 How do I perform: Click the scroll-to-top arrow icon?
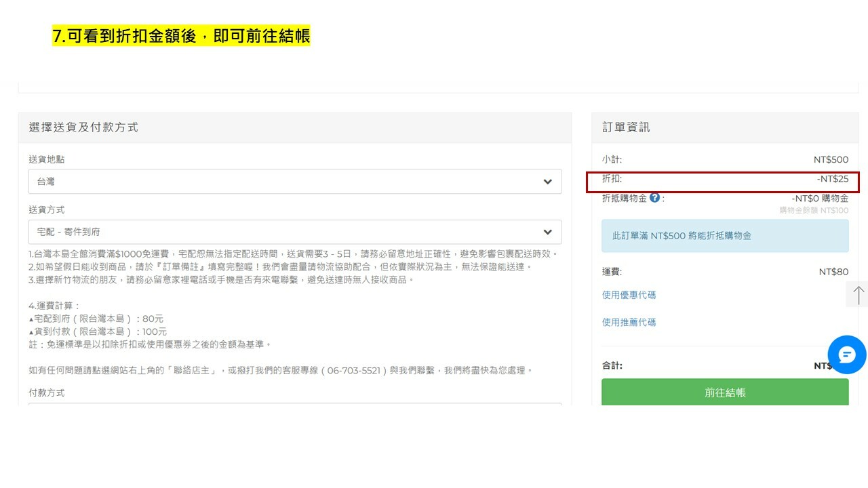point(858,295)
